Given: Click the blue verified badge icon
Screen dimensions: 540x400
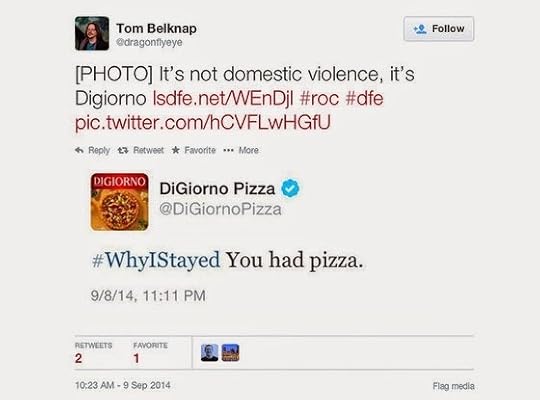Looking at the screenshot, I should tap(290, 188).
